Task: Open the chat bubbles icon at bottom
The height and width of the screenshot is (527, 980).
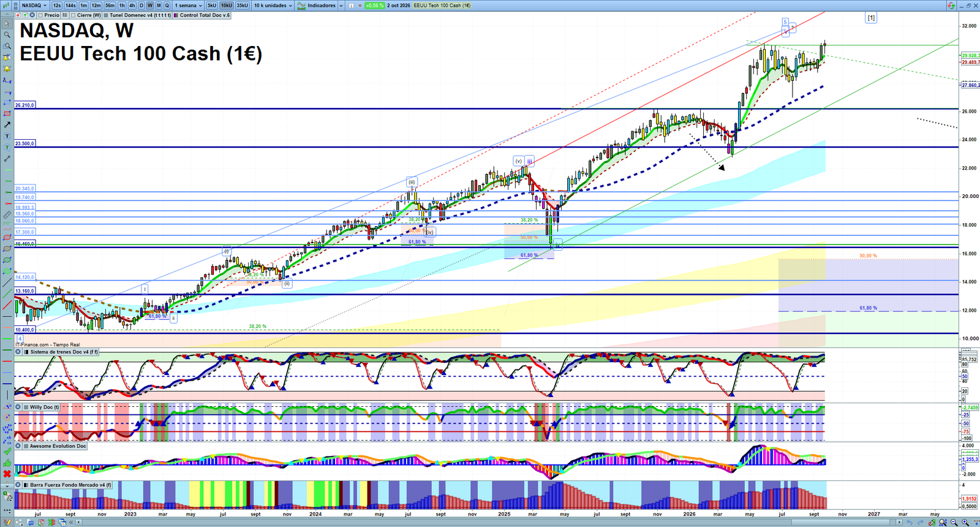Action: [30, 522]
